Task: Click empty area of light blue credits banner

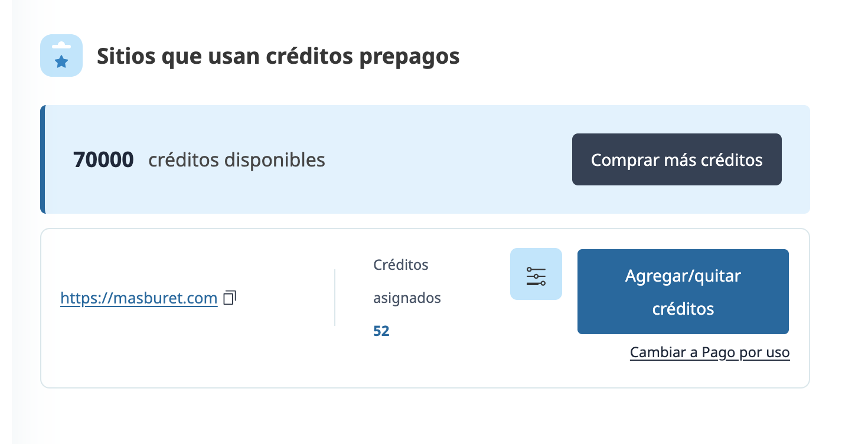Action: 449,160
